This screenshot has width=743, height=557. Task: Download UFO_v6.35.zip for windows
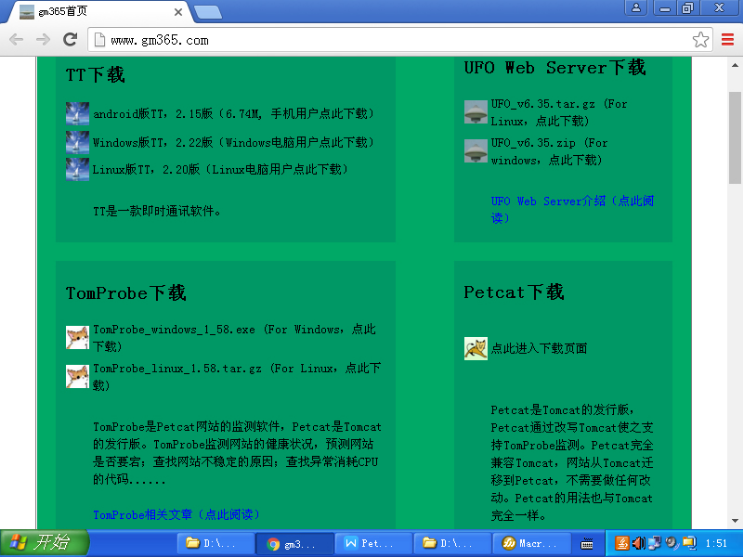pos(550,151)
